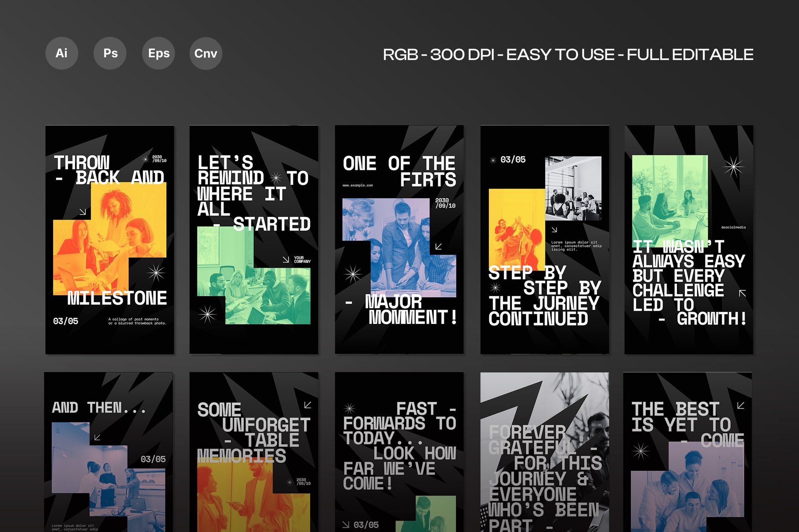Click the arrow icon beside 'YOUR COMPANY'
Image resolution: width=799 pixels, height=532 pixels.
tap(286, 260)
